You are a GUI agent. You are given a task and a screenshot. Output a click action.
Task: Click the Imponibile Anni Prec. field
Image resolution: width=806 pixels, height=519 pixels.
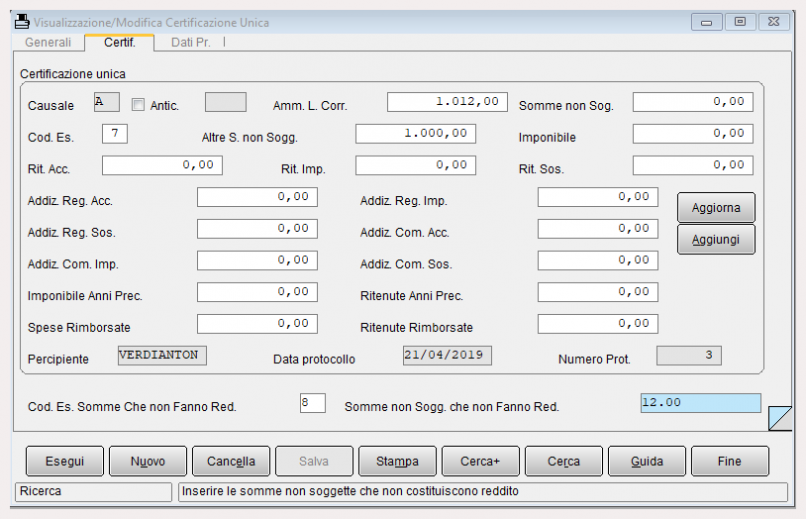tap(257, 292)
